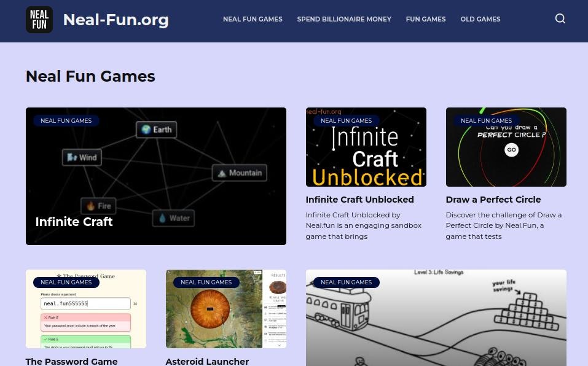The width and height of the screenshot is (588, 366).
Task: Open the Draw a Perfect Circle title link
Action: 493,200
